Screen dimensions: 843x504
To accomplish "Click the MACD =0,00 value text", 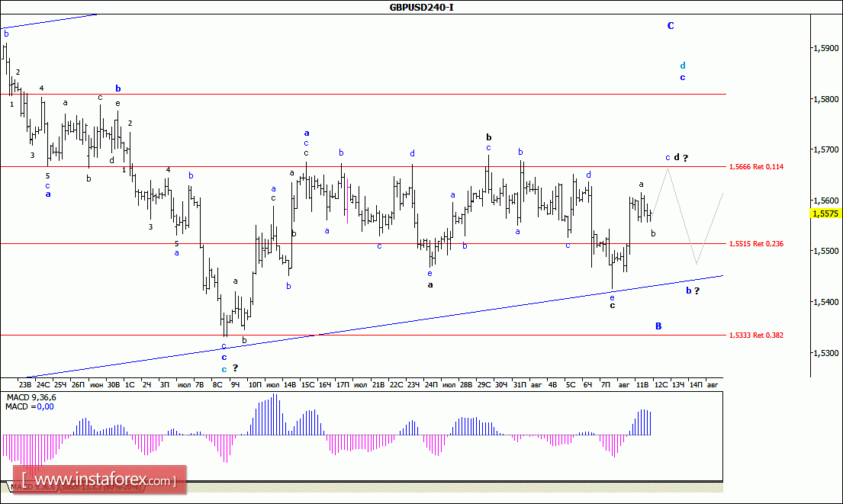I will click(30, 406).
